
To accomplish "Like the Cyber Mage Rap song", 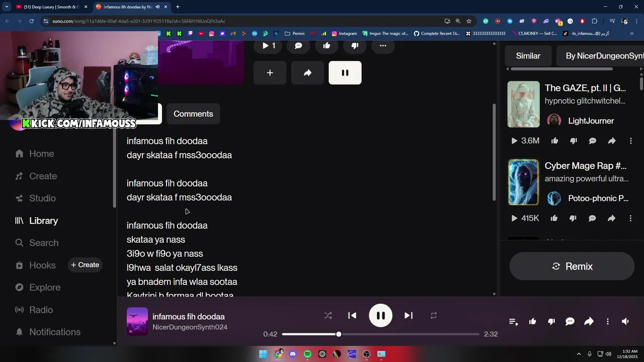I will coord(554,218).
